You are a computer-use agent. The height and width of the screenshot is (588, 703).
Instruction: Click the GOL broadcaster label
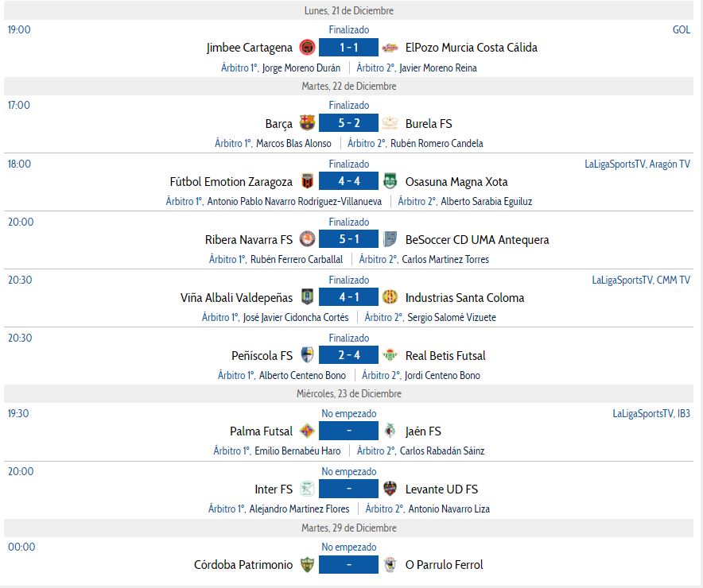click(x=681, y=29)
